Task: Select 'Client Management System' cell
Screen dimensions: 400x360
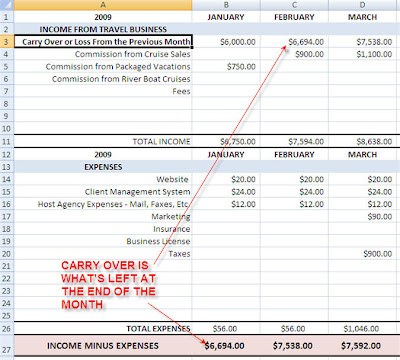Action: pos(103,192)
